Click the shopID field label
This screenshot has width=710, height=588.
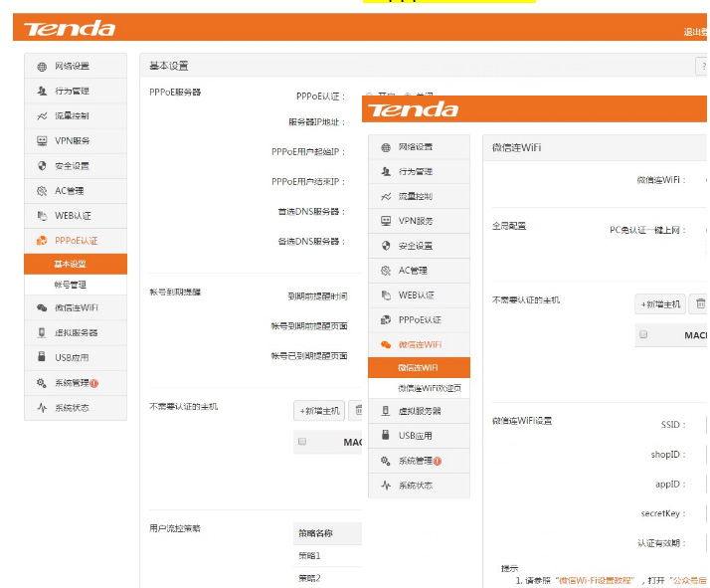point(668,455)
